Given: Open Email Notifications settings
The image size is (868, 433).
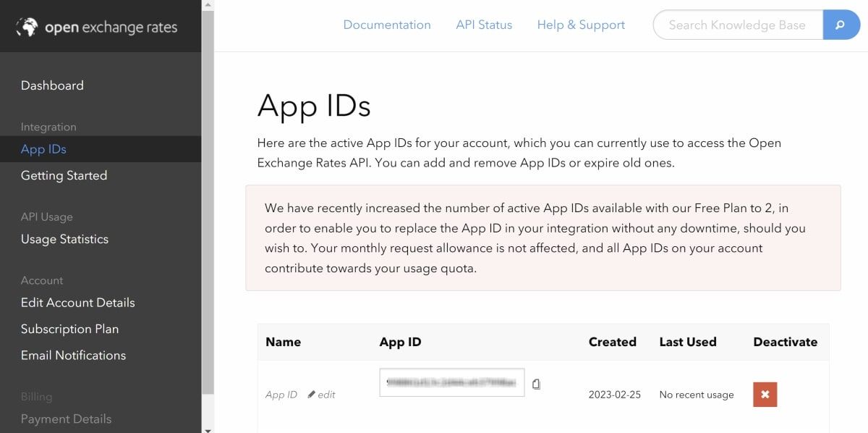Looking at the screenshot, I should click(73, 355).
